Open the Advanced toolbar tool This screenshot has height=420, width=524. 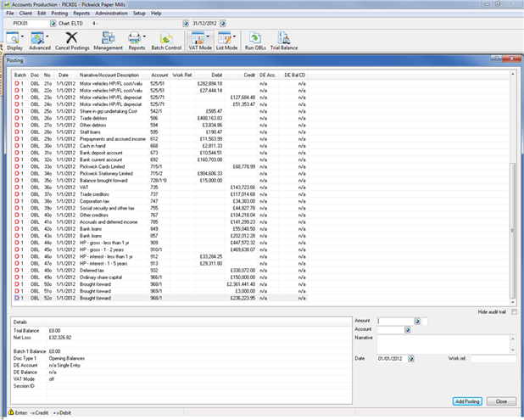click(39, 40)
